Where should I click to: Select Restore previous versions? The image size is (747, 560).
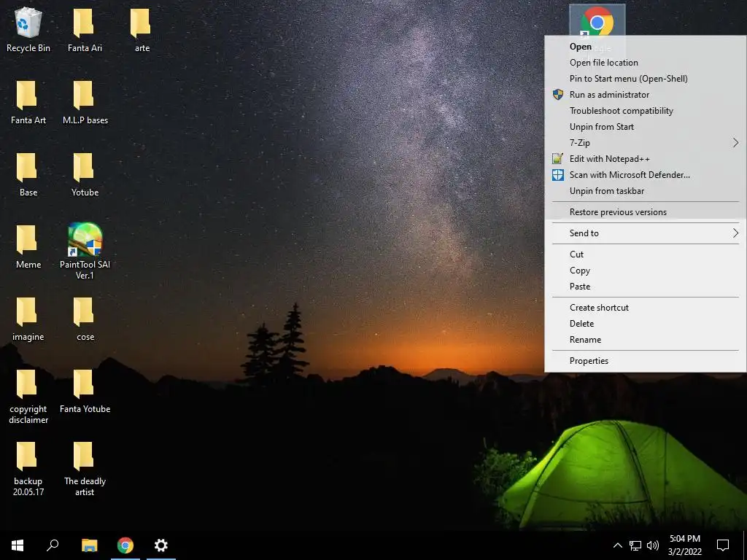tap(645, 212)
